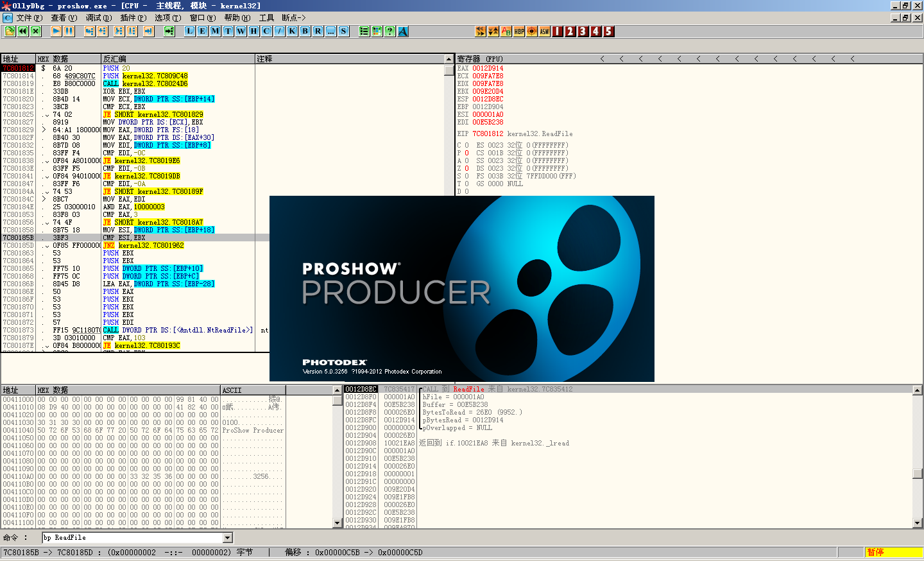This screenshot has width=924, height=561.
Task: Click the HEX 数据 header in dump pane
Action: (128, 390)
